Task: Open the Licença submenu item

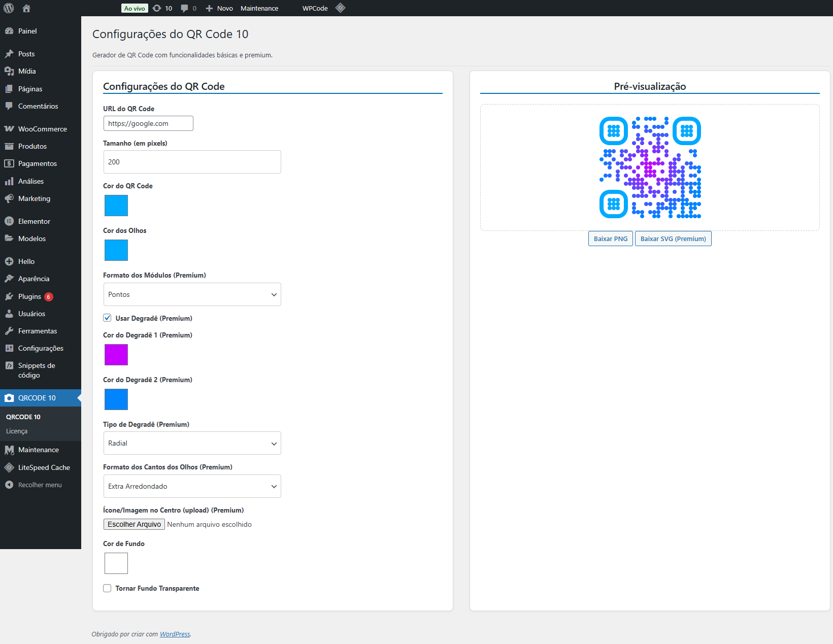Action: (17, 431)
